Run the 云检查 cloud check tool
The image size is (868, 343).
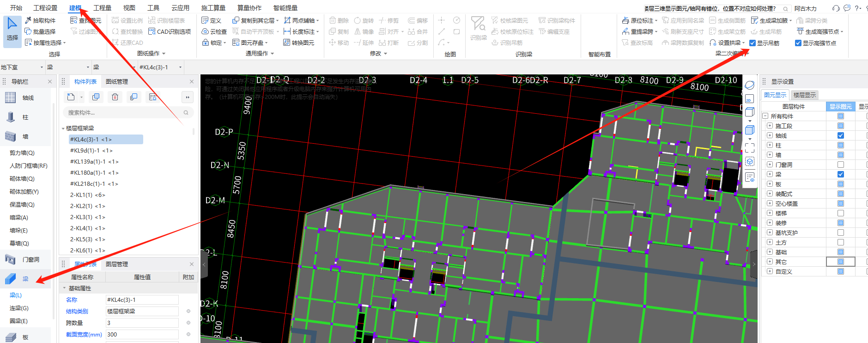coord(214,31)
